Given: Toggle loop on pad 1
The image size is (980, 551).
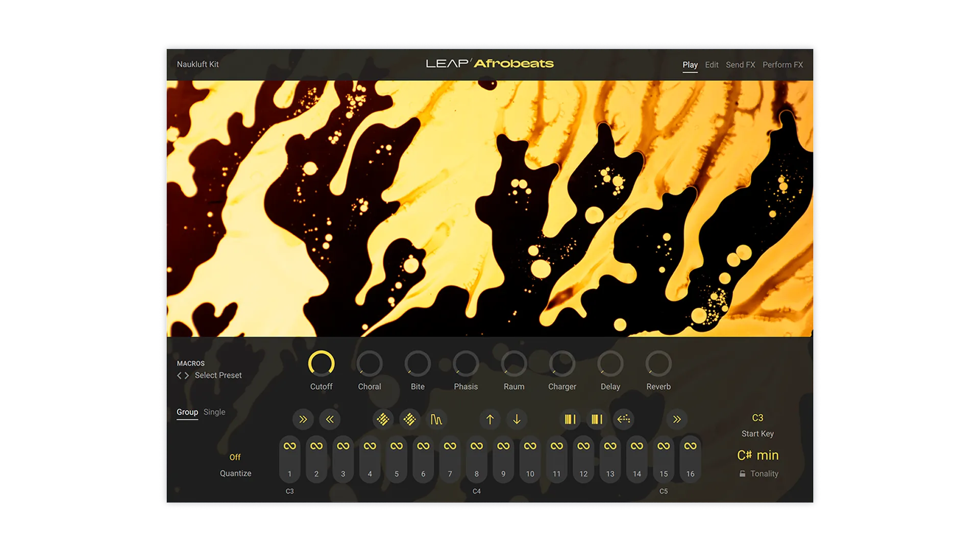Looking at the screenshot, I should point(290,446).
